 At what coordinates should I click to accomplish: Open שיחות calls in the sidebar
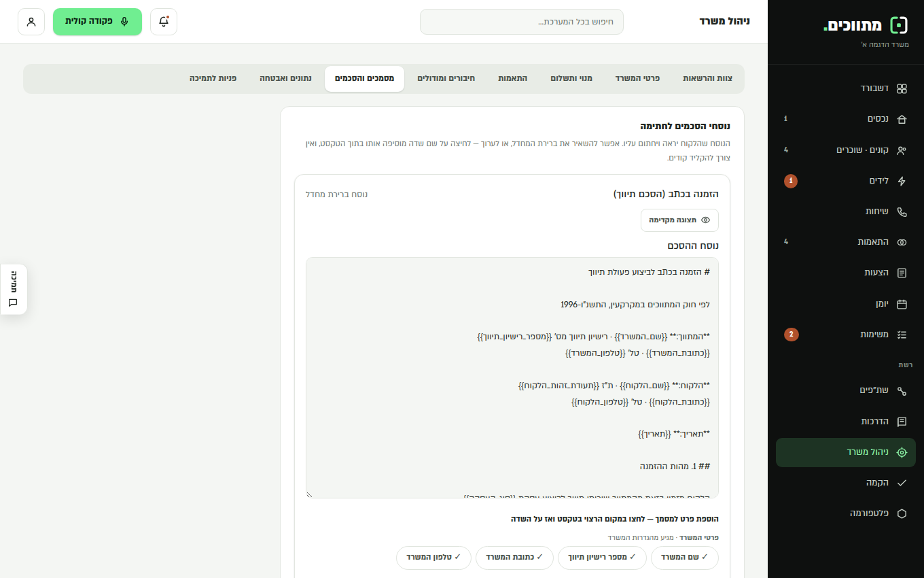pyautogui.click(x=846, y=211)
